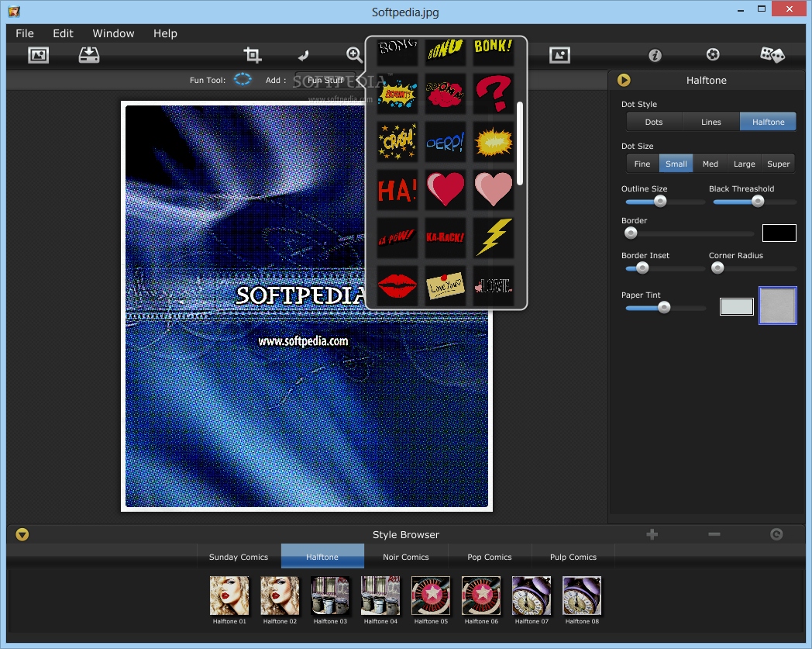Image resolution: width=812 pixels, height=649 pixels.
Task: Click the minus remove style button
Action: point(714,534)
